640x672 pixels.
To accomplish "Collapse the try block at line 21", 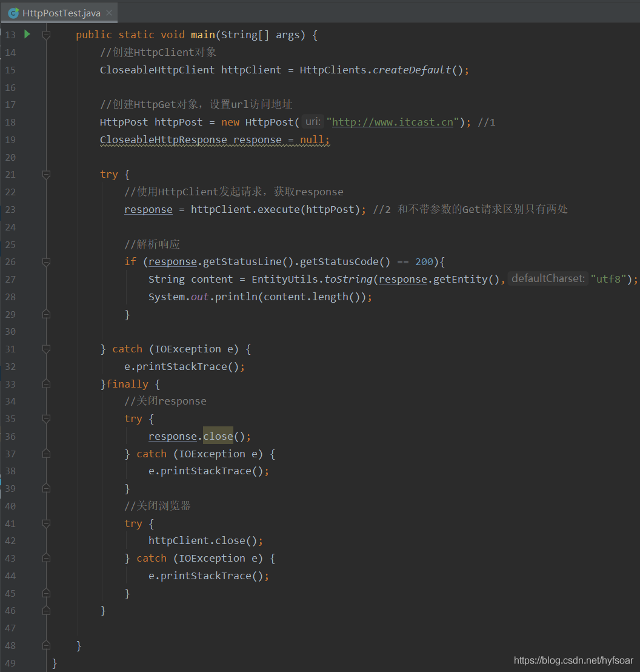I will [x=46, y=175].
